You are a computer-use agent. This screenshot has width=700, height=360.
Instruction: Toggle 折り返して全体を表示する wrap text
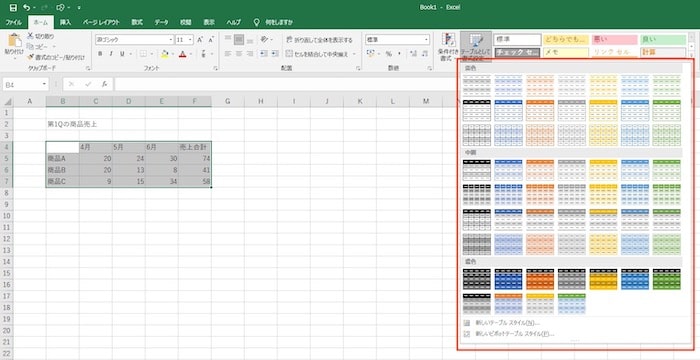319,40
